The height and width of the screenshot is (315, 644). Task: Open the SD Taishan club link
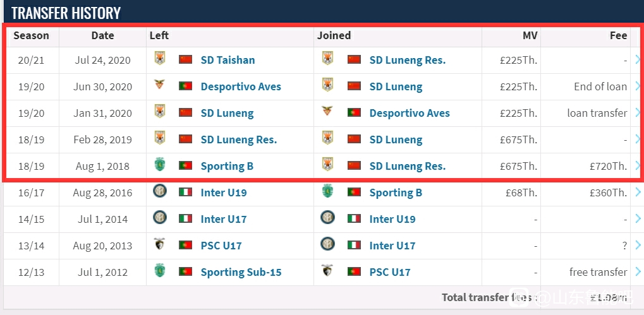click(228, 61)
